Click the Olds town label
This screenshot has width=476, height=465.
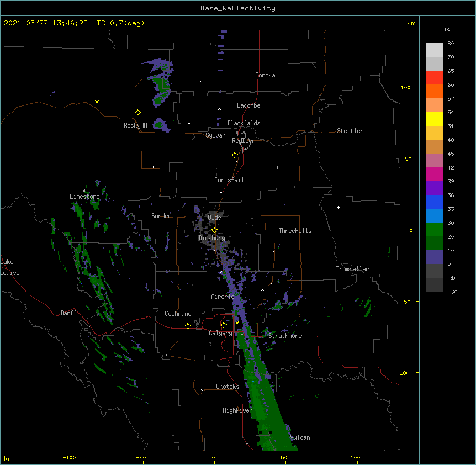click(x=214, y=218)
